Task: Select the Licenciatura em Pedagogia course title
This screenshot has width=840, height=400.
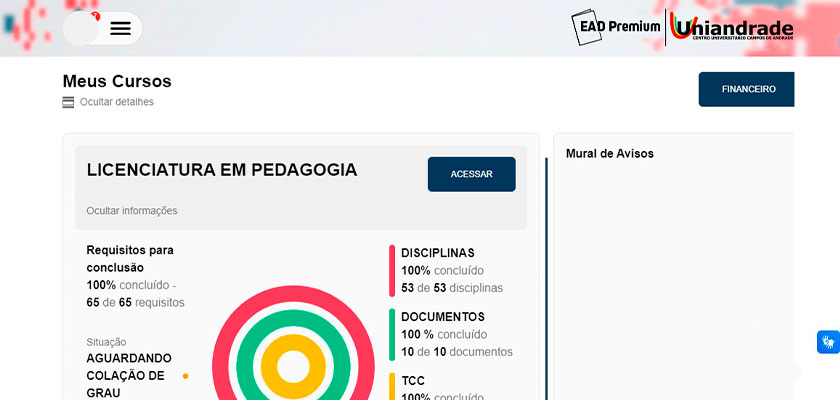Action: [x=222, y=170]
